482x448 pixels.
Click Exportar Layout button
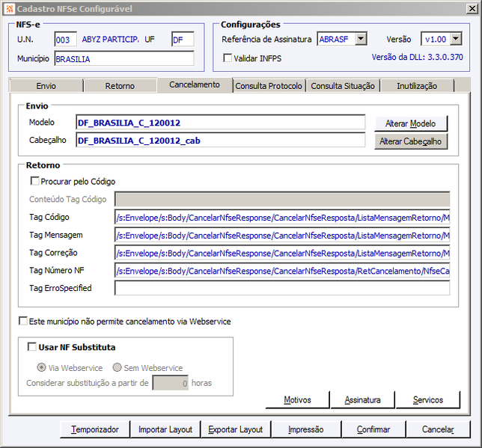tap(236, 429)
